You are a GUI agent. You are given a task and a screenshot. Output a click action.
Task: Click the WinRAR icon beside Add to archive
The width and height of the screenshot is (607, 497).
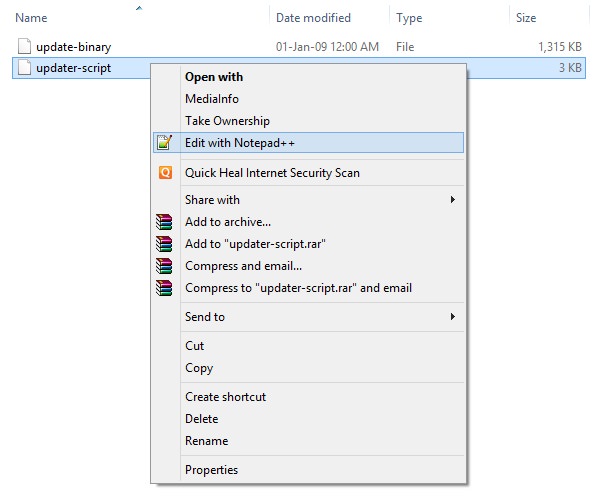[165, 222]
